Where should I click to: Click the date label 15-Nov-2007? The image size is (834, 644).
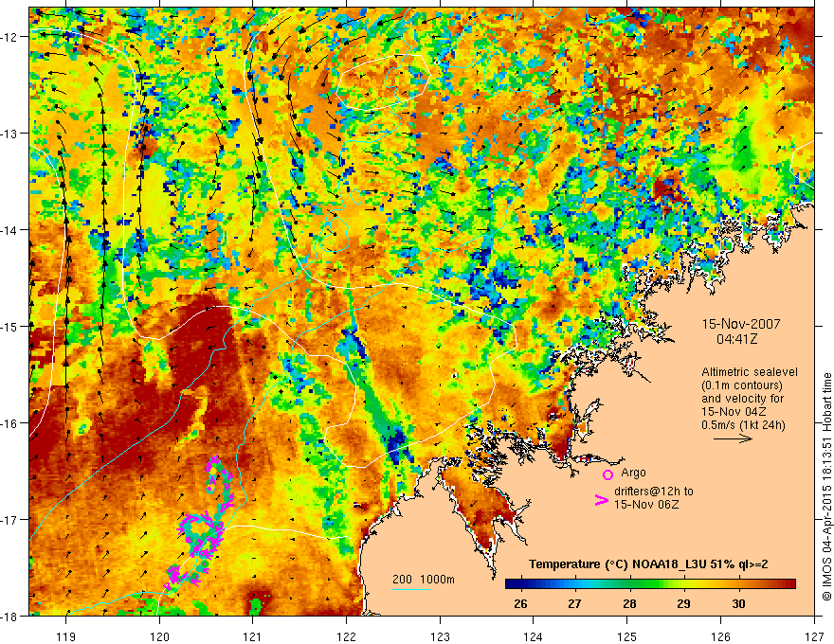[x=741, y=324]
